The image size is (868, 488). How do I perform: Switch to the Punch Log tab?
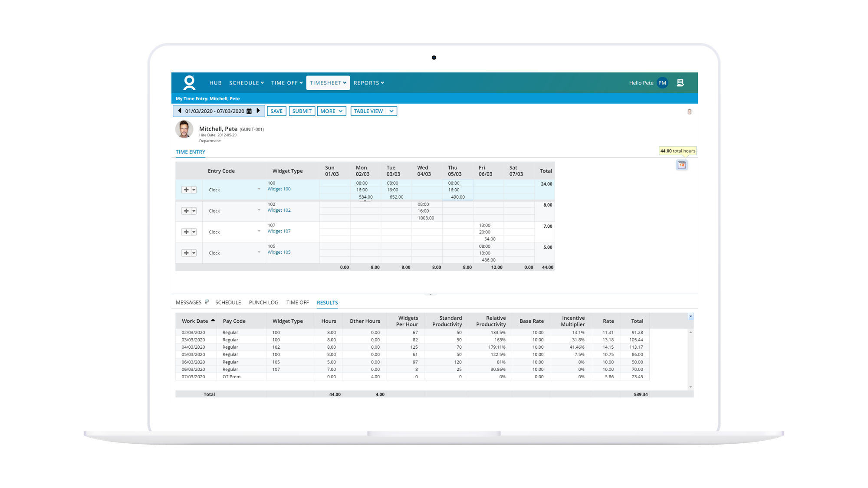tap(263, 303)
